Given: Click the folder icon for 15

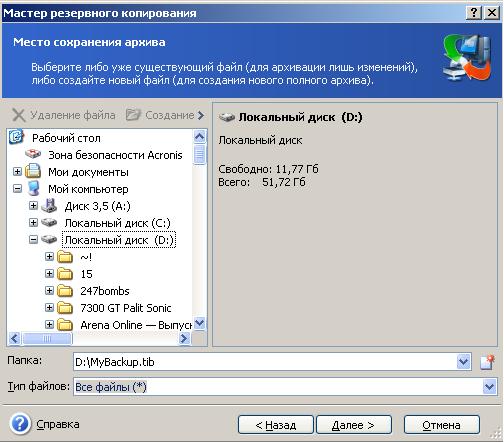Looking at the screenshot, I should 65,274.
